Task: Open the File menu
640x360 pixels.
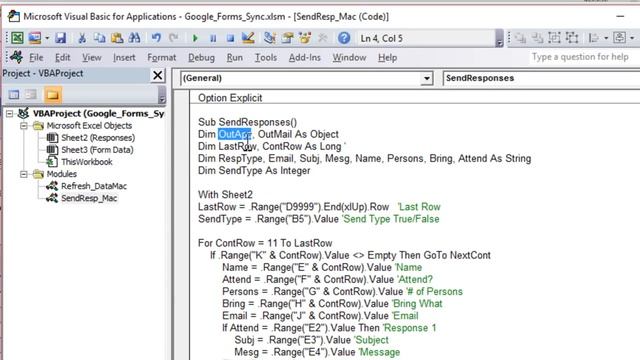Action: 36,58
